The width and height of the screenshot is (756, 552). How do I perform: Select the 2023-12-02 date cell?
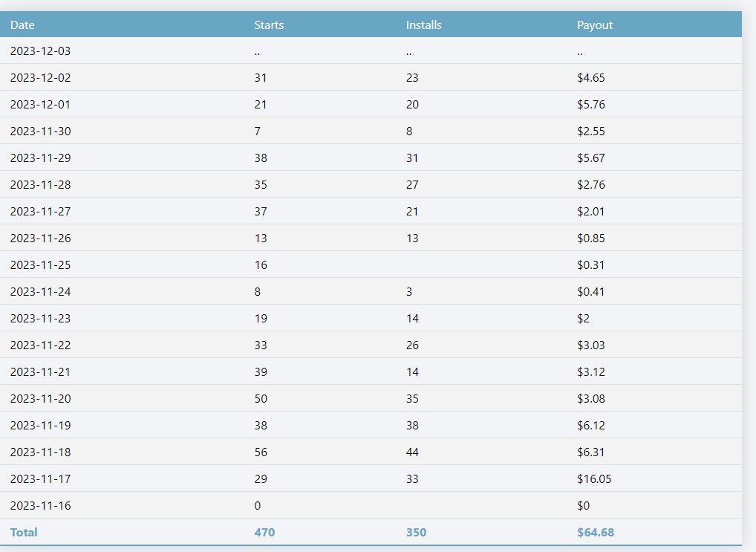click(x=41, y=78)
